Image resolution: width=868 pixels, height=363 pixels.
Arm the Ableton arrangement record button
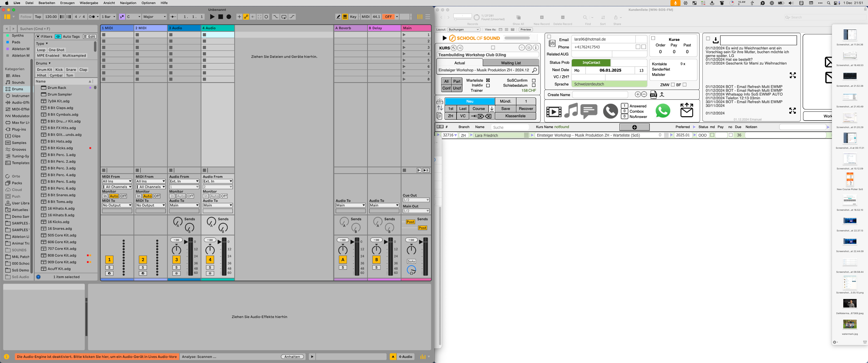229,17
